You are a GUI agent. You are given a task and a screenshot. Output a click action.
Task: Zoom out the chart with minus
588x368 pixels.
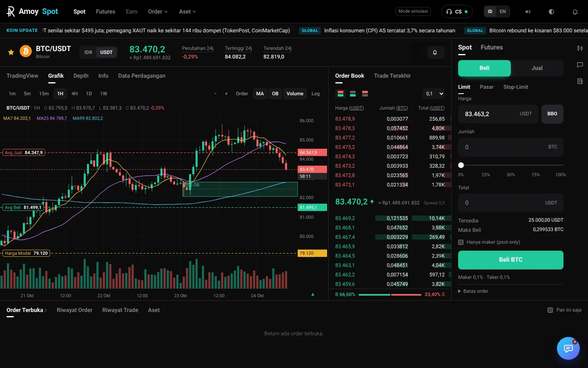pos(216,94)
